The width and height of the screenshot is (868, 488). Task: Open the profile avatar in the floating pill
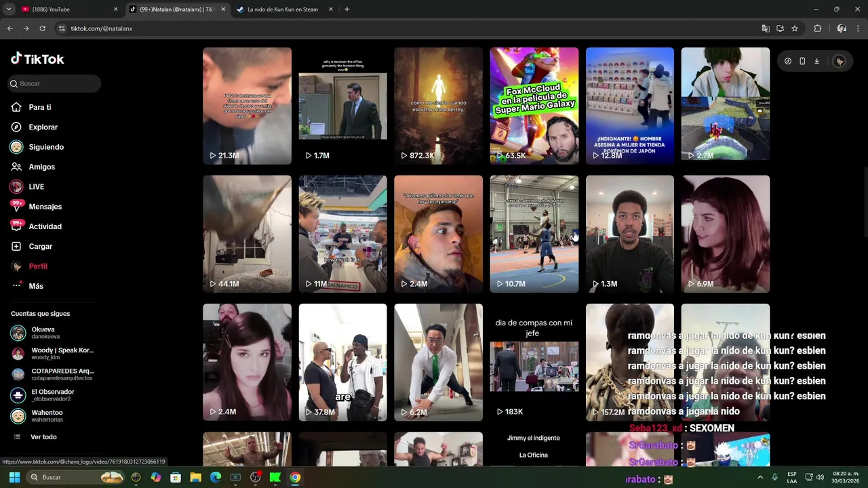point(840,61)
